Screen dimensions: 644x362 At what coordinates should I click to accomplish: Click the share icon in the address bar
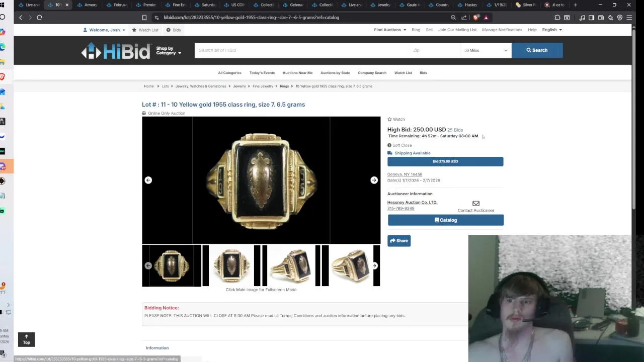tap(464, 18)
